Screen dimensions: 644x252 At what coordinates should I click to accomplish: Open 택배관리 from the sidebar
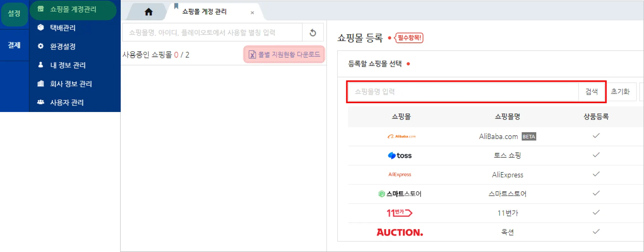tap(63, 28)
